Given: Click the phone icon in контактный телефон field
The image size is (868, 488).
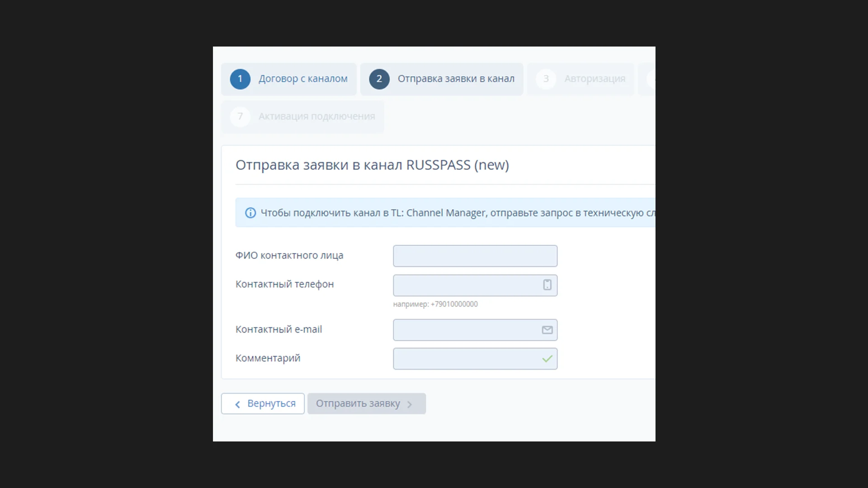Looking at the screenshot, I should (547, 284).
